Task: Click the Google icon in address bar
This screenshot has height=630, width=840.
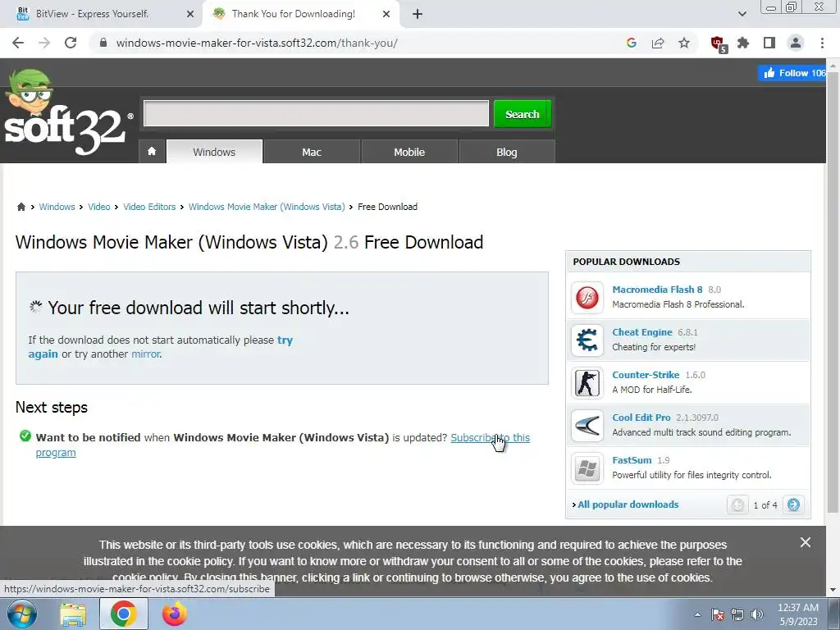Action: [x=631, y=43]
